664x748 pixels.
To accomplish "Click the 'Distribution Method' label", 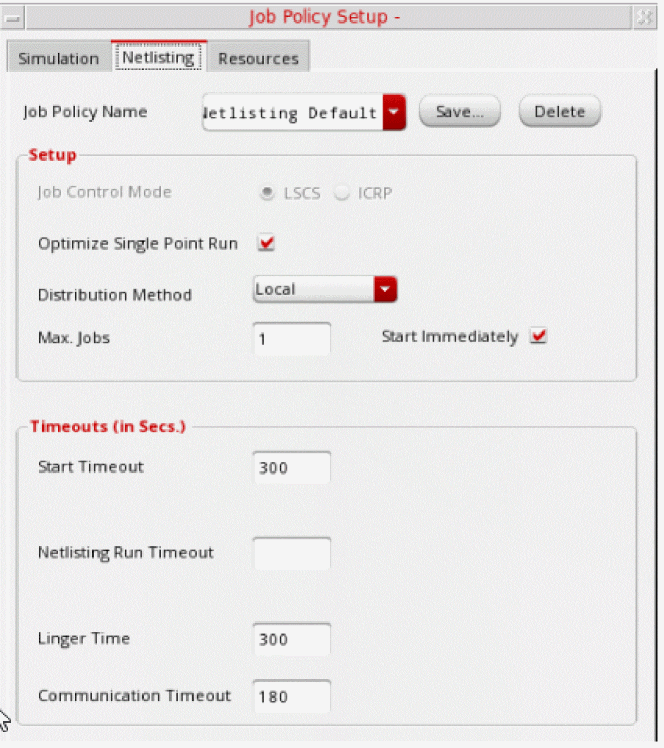I will (114, 295).
